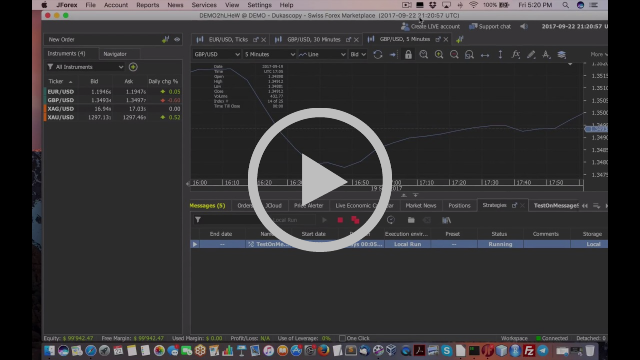The image size is (640, 360).
Task: Click the books library icon in Strategies toolbar
Action: point(446,220)
